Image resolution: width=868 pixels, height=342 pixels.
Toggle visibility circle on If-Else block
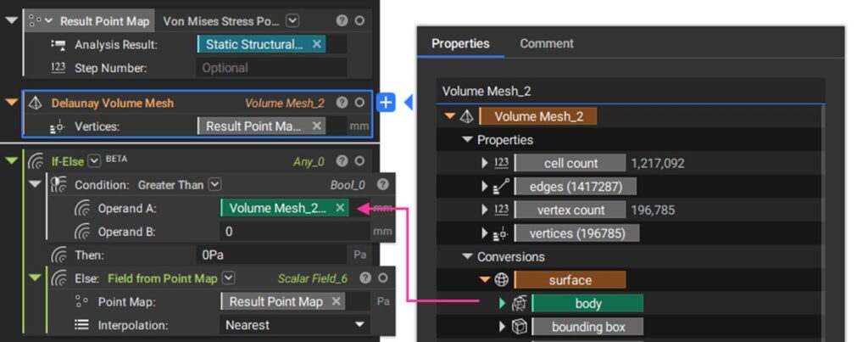pos(359,161)
